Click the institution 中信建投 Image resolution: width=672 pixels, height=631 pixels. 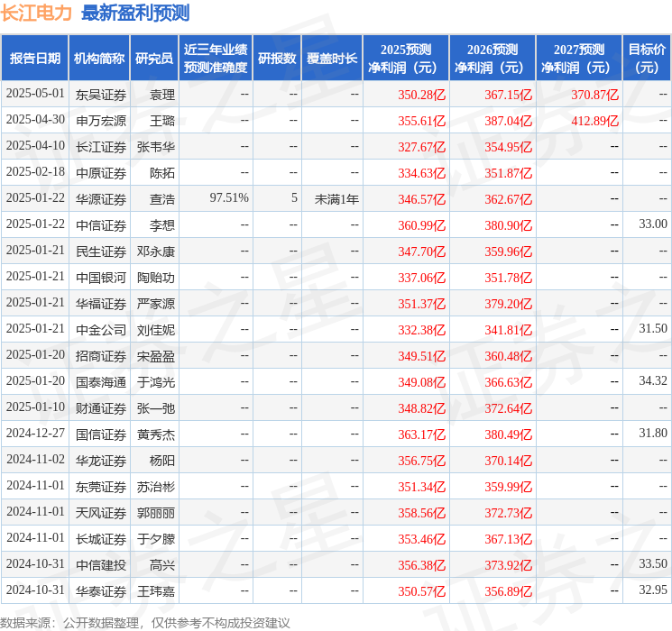[101, 565]
